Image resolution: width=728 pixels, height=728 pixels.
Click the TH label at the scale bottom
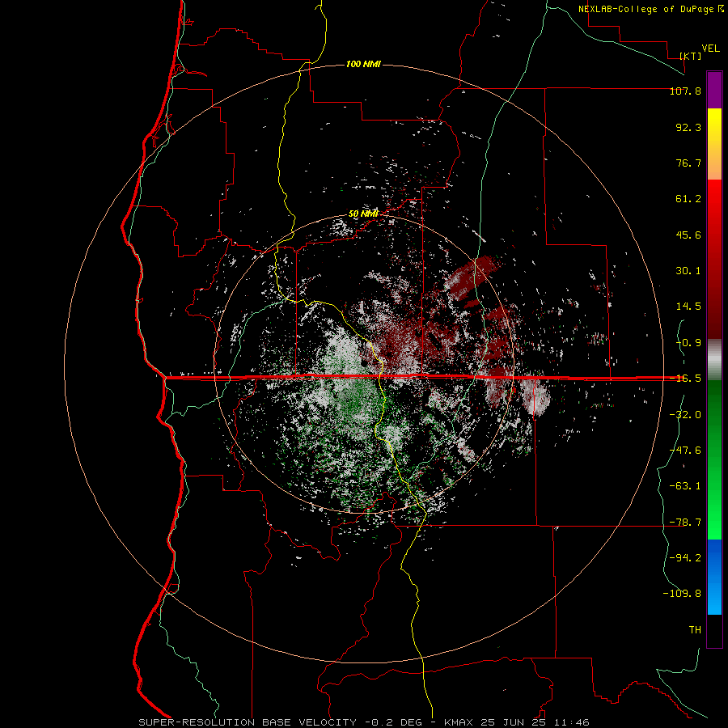(695, 630)
